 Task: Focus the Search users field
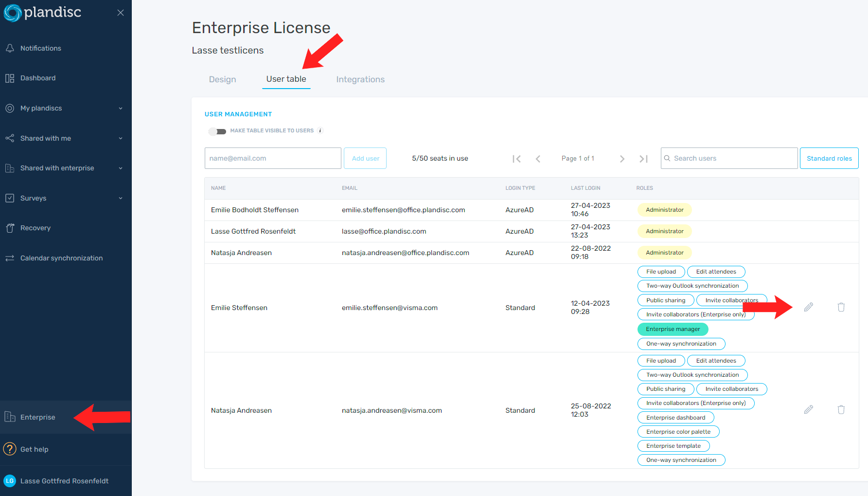point(729,158)
